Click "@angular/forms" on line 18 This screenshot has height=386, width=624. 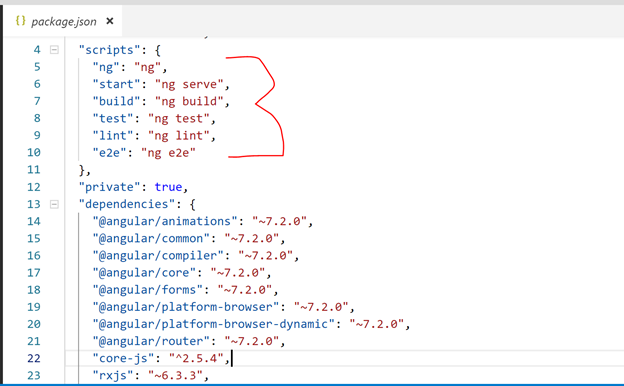point(148,290)
